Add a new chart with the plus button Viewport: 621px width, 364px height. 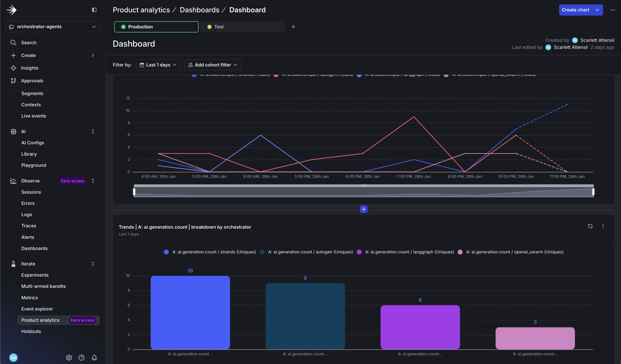point(364,209)
